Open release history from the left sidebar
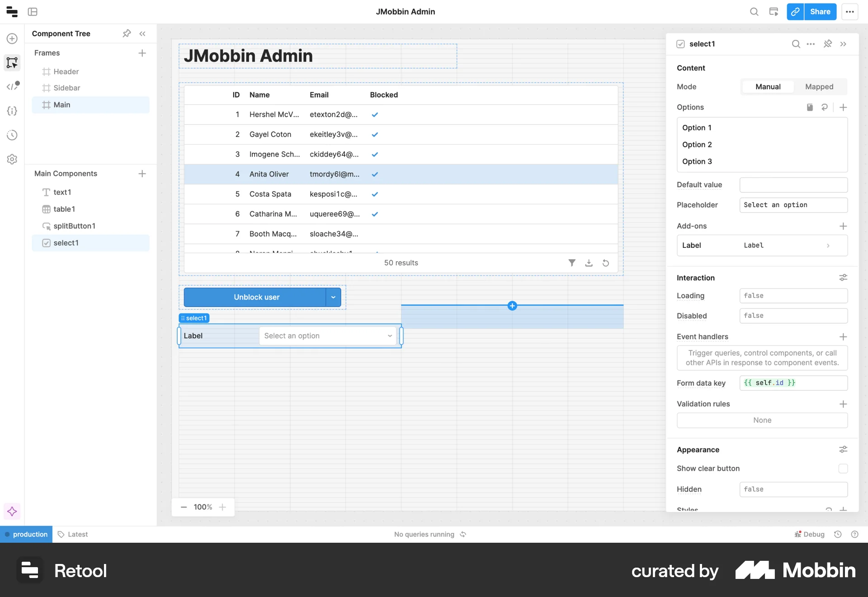868x597 pixels. coord(12,135)
